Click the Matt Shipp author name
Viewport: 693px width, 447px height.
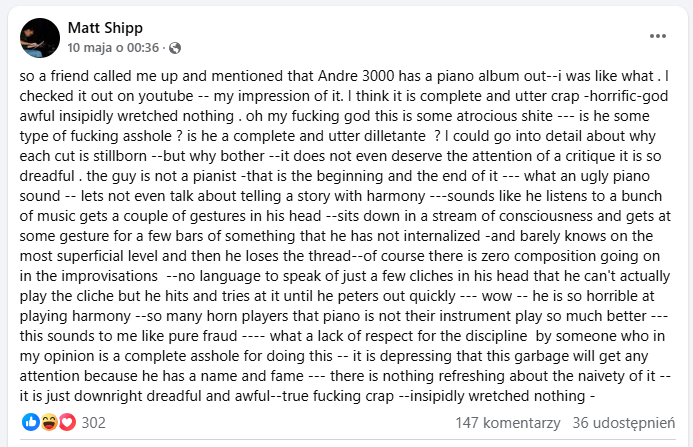(x=103, y=26)
